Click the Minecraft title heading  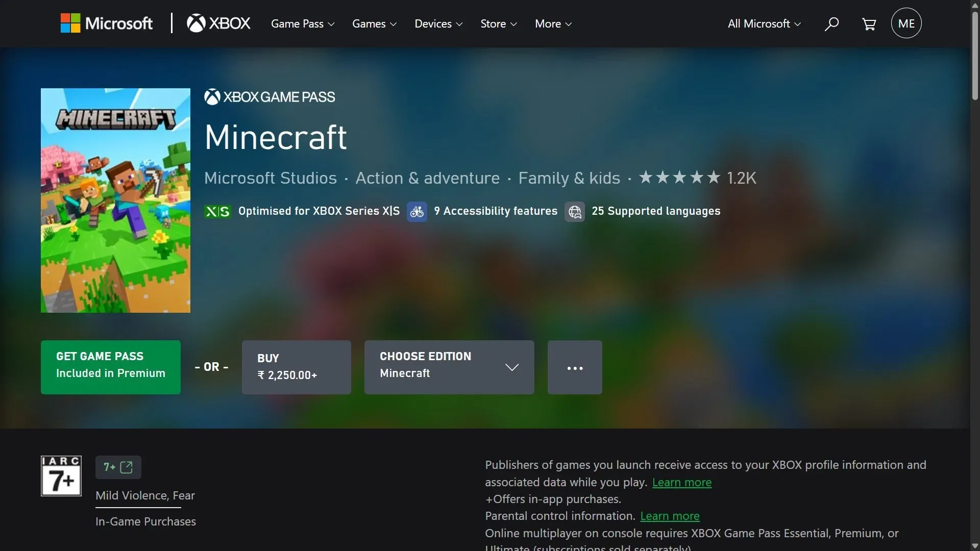tap(276, 137)
